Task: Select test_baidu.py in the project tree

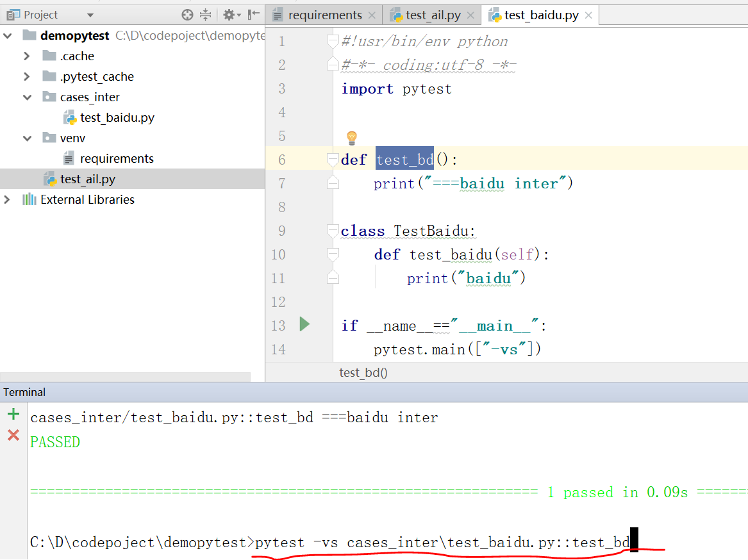Action: 117,118
